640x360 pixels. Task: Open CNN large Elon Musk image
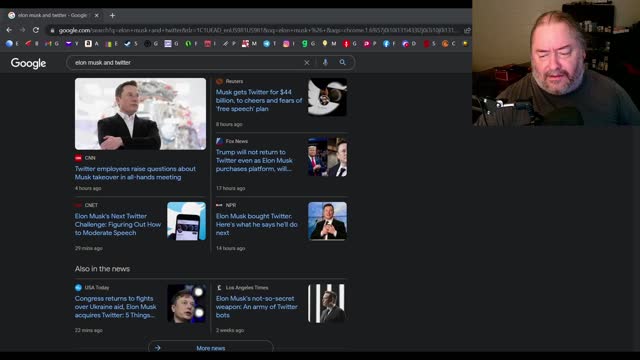(140, 114)
